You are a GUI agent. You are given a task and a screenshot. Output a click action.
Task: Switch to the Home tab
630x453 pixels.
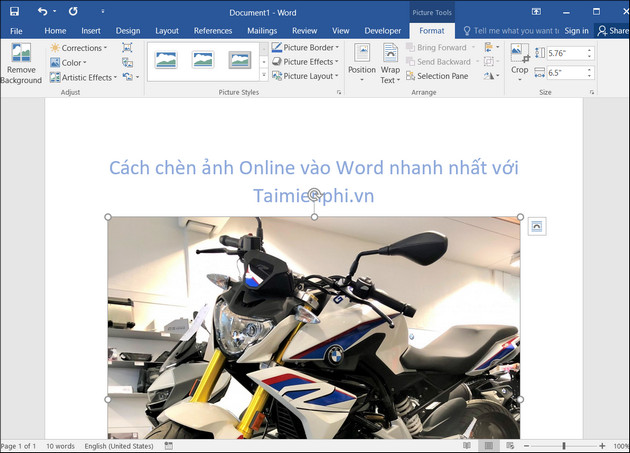(x=55, y=31)
